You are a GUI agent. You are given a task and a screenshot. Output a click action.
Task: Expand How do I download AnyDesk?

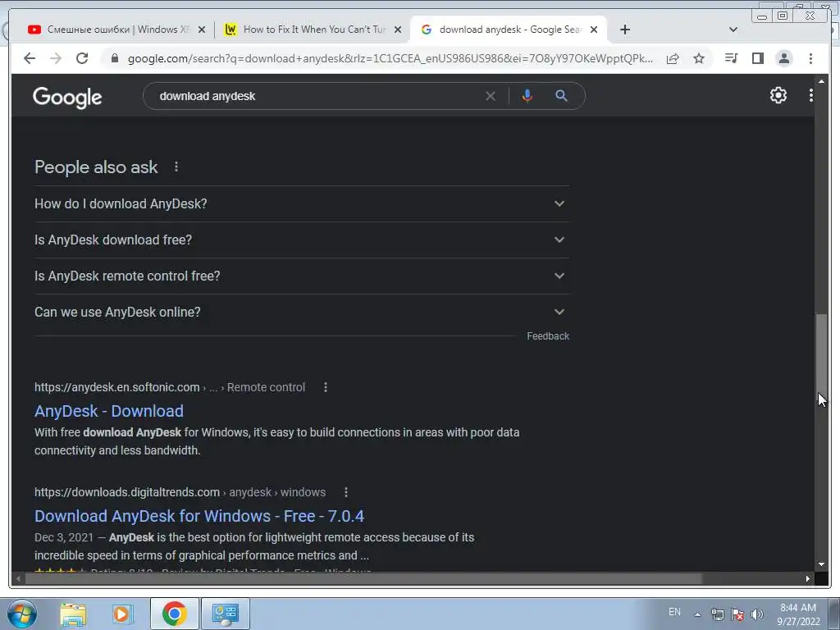pyautogui.click(x=302, y=204)
